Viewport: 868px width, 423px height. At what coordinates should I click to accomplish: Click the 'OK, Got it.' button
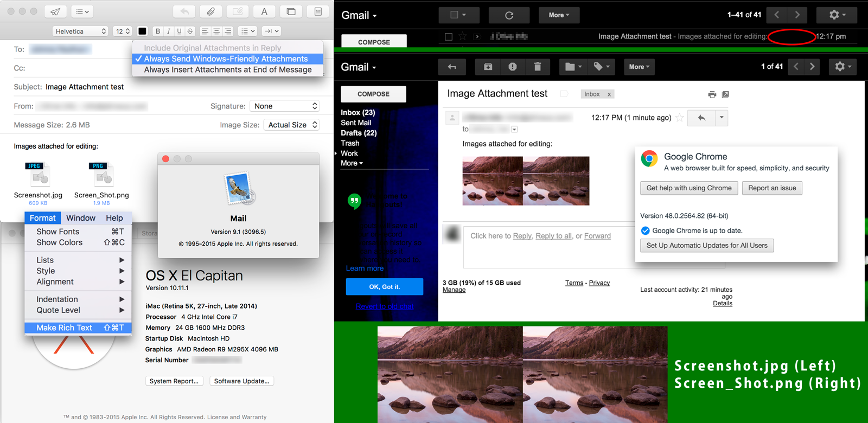tap(385, 287)
